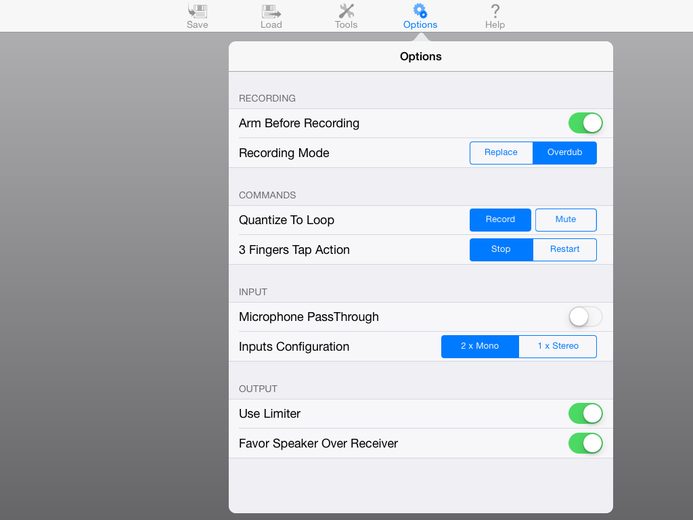The image size is (693, 520).
Task: Turn off the Use Limiter switch
Action: (x=585, y=414)
